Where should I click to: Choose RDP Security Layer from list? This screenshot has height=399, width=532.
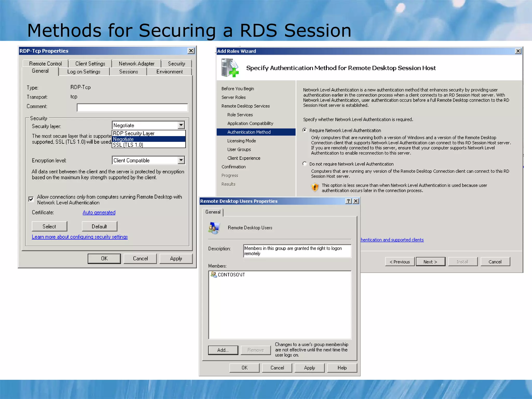point(149,133)
